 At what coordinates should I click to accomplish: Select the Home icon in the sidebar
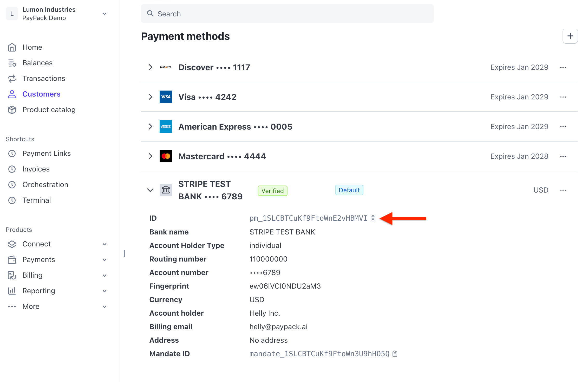point(12,47)
